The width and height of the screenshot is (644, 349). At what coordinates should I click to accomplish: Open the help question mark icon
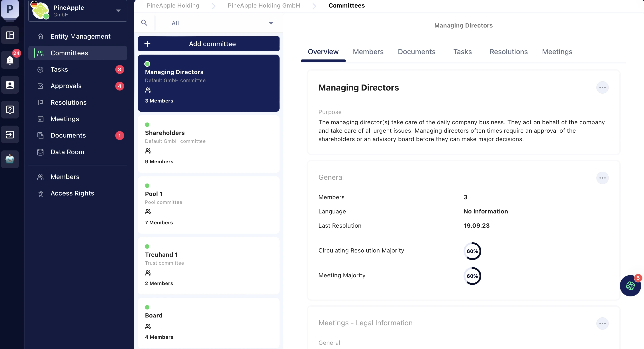pos(10,110)
